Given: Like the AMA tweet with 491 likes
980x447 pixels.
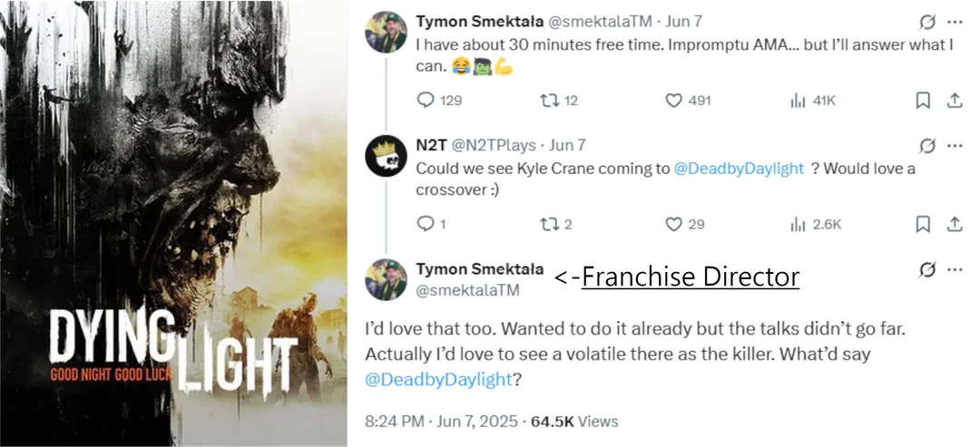Looking at the screenshot, I should point(687,101).
